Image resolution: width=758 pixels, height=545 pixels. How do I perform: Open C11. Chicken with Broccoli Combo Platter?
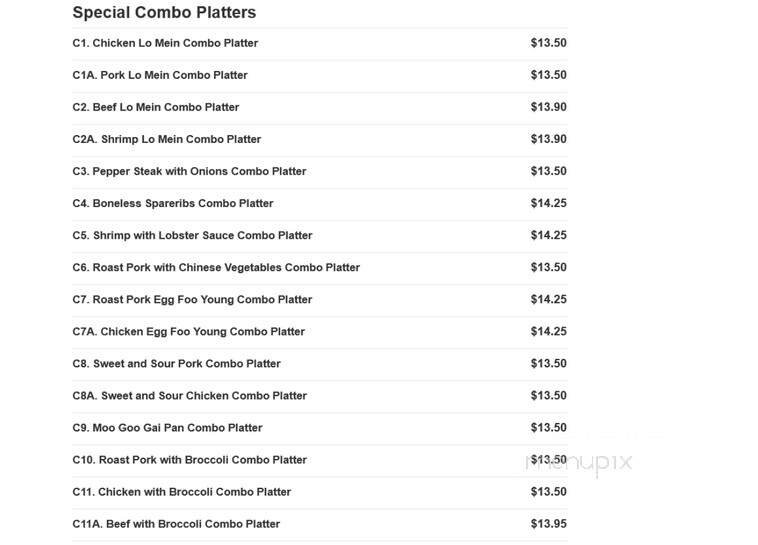[181, 491]
